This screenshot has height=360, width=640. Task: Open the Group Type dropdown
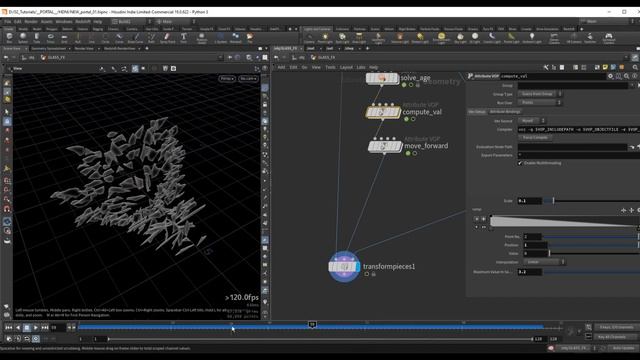pyautogui.click(x=540, y=94)
